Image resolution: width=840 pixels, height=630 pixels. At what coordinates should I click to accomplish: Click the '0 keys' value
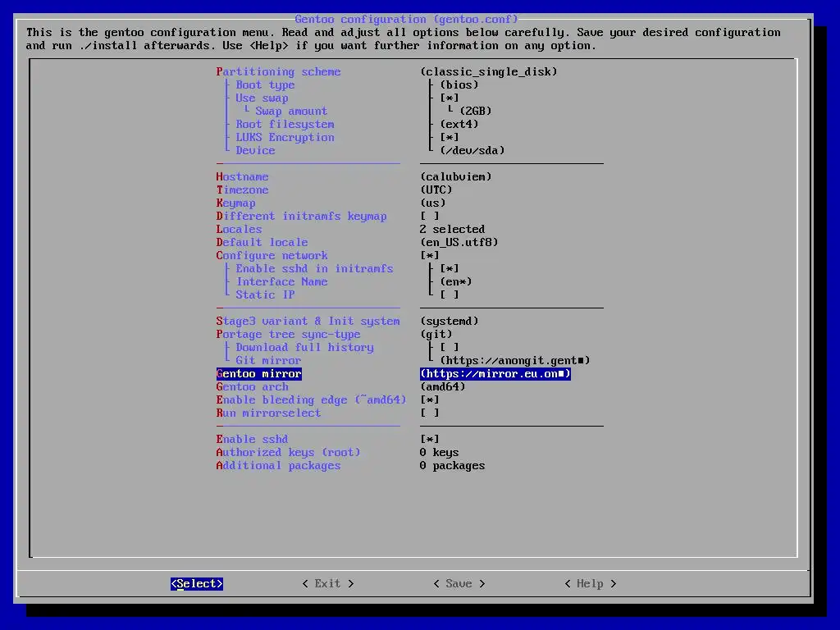pyautogui.click(x=440, y=452)
